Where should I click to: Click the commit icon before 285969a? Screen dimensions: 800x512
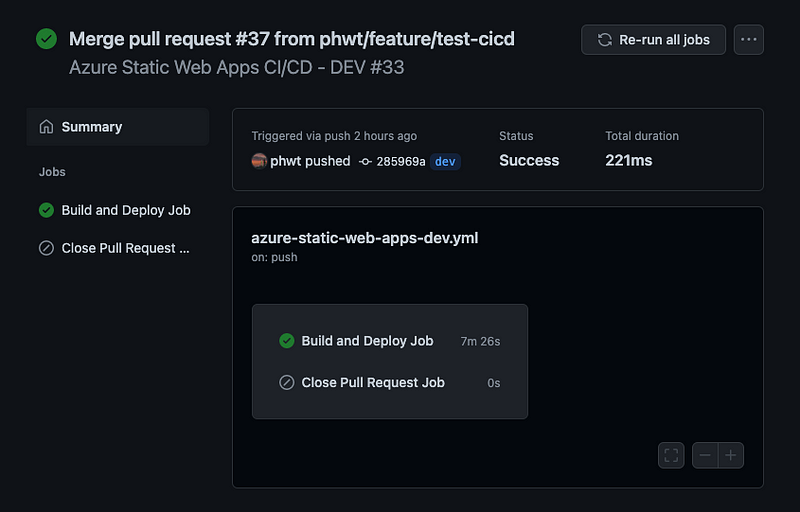pos(365,162)
